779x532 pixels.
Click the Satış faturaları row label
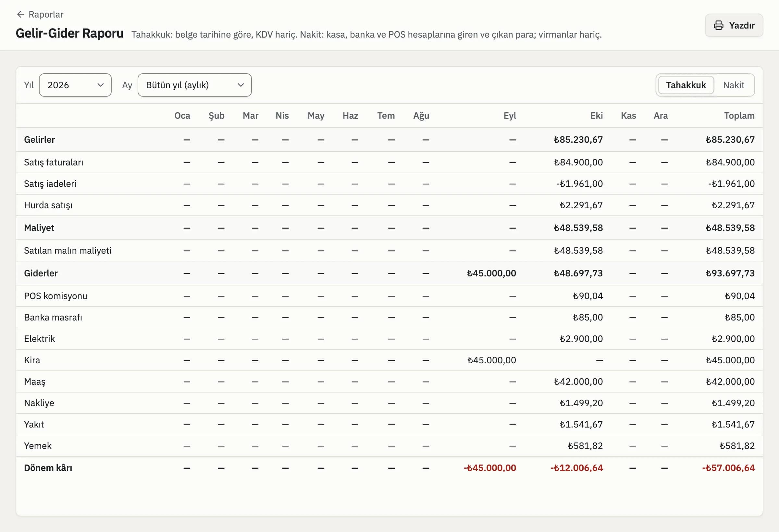click(x=54, y=162)
